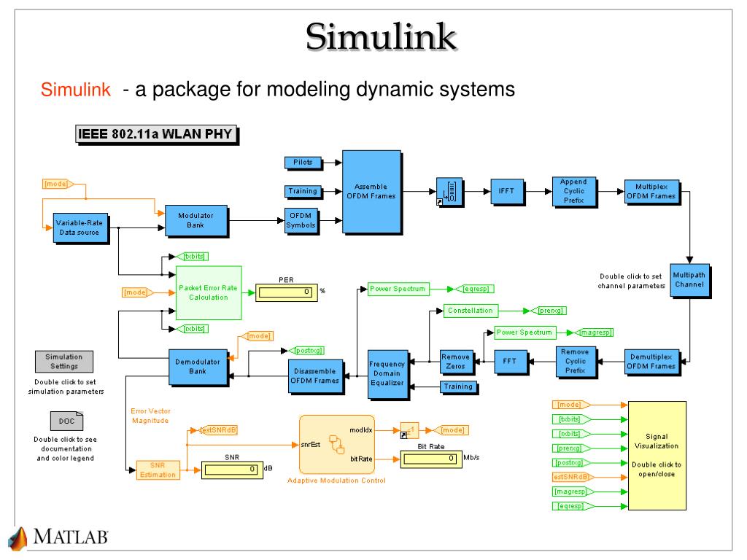Click [rxbits] tag feeding Signal Visualization
This screenshot has height=560, width=747.
(571, 434)
